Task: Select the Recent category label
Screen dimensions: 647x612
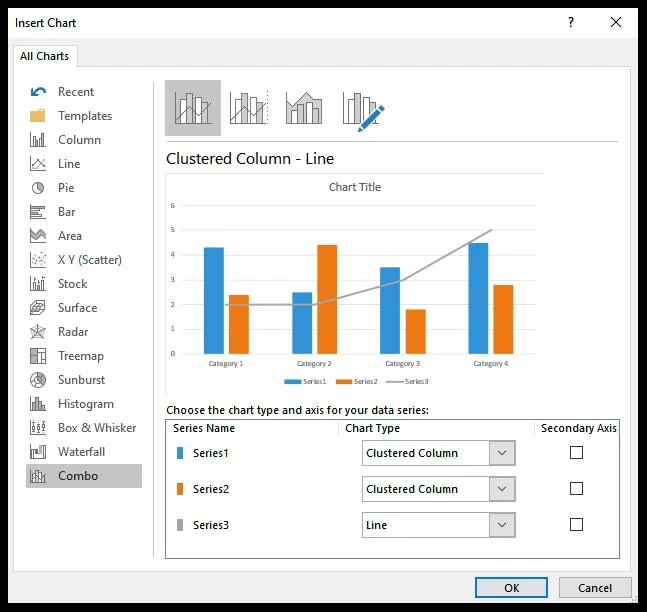Action: click(x=76, y=92)
